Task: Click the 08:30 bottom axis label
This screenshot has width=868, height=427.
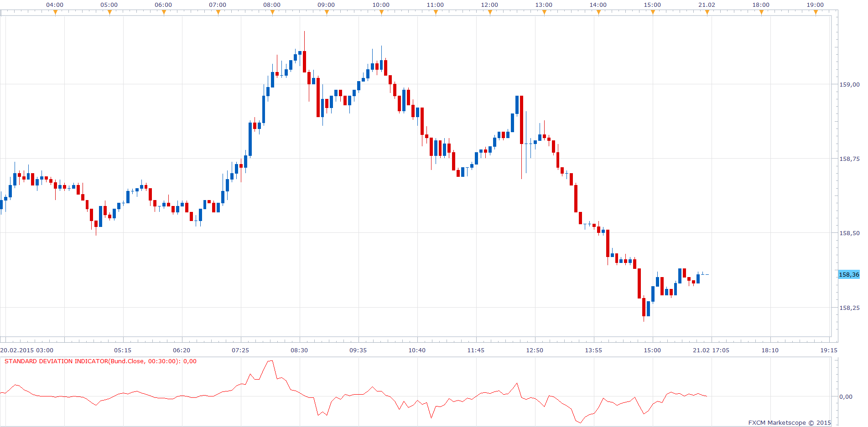Action: tap(299, 350)
